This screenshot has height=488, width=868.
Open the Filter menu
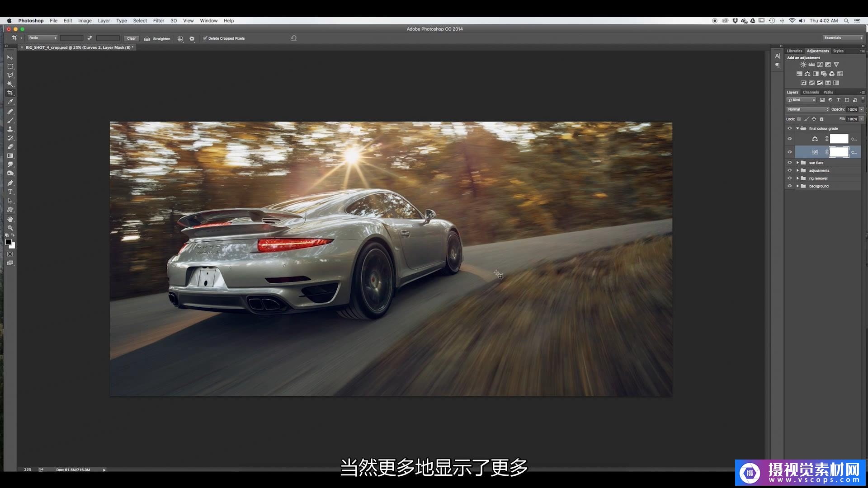[158, 21]
